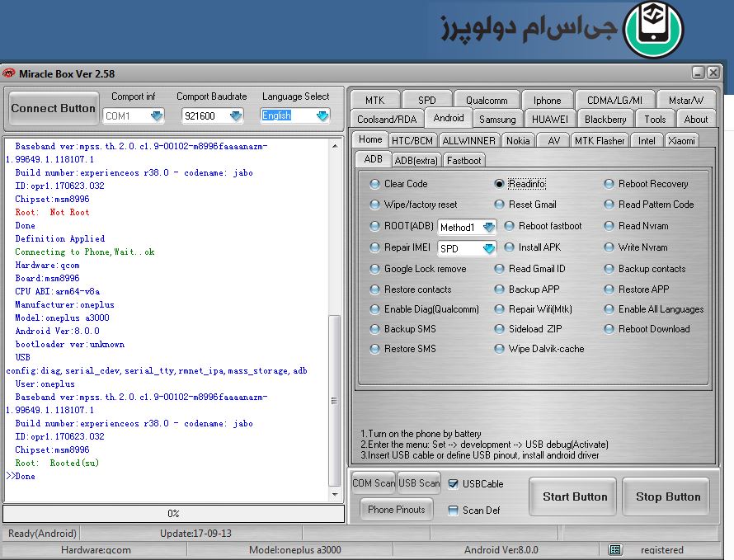Image resolution: width=734 pixels, height=560 pixels.
Task: Click the 'Model:oneplus a3000' status bar entry
Action: pyautogui.click(x=295, y=550)
